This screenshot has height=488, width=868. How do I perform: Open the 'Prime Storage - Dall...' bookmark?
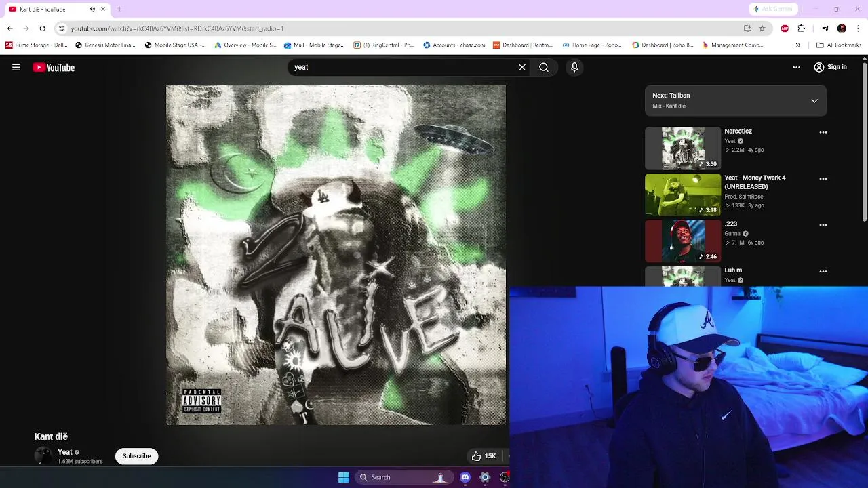point(37,45)
